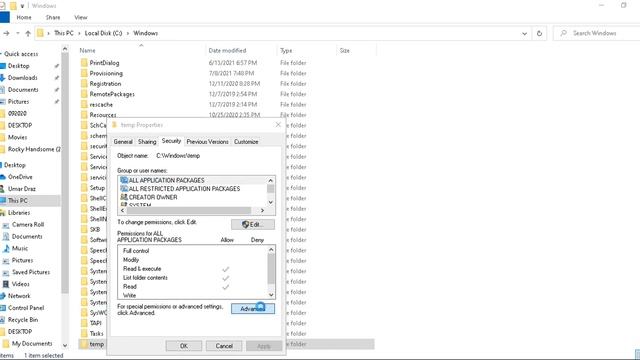The width and height of the screenshot is (640, 360).
Task: Switch to the Previous Versions tab
Action: click(x=207, y=142)
